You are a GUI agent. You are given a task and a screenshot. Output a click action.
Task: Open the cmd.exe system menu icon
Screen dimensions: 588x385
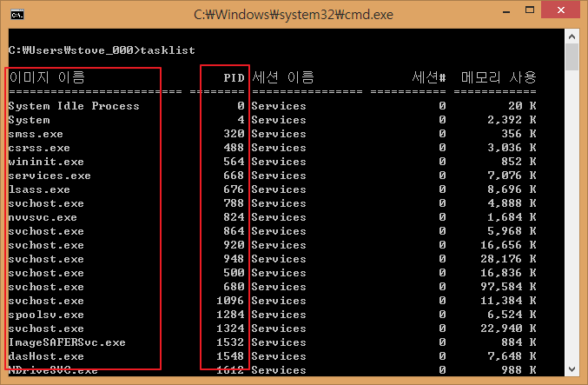click(17, 15)
